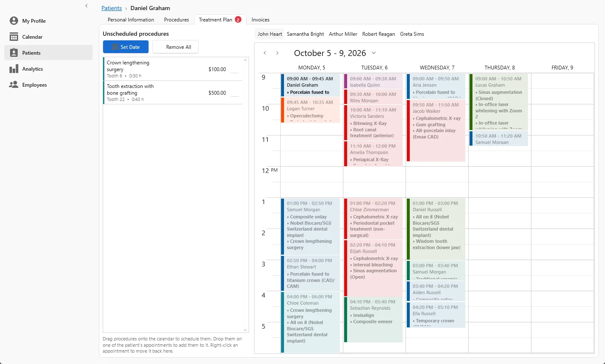Select Logan Turner's 09:45 AM appointment
The image size is (605, 364).
coord(310,109)
